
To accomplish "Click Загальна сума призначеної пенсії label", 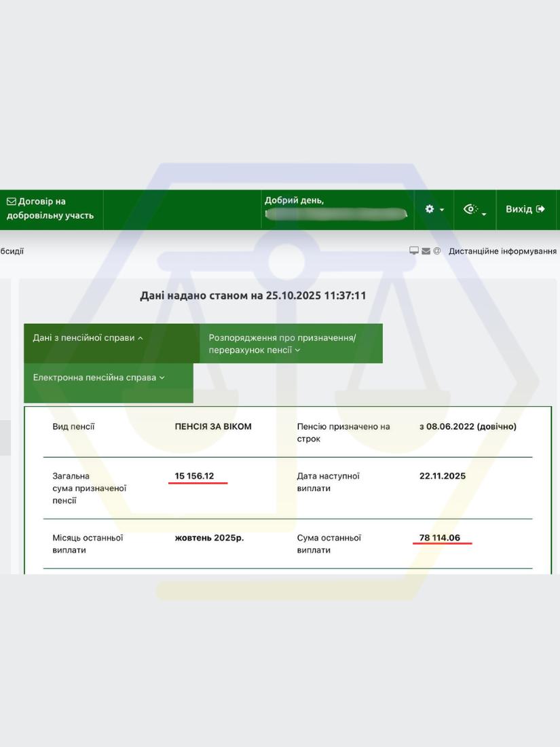I will coord(89,488).
